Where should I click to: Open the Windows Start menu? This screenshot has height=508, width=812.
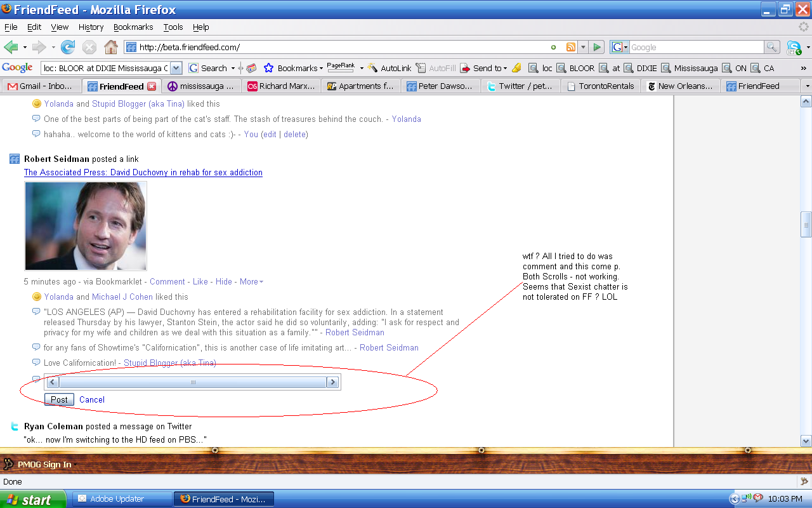(33, 499)
